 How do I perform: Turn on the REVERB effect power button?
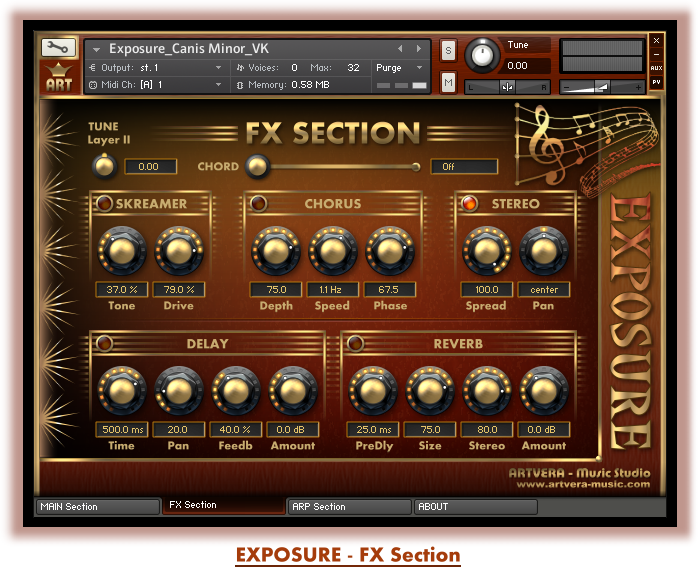pos(355,344)
